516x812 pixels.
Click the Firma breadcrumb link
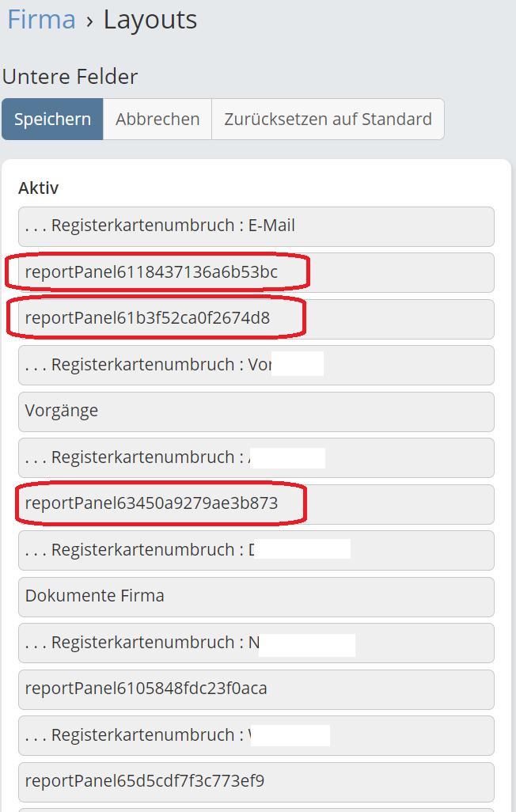[41, 19]
